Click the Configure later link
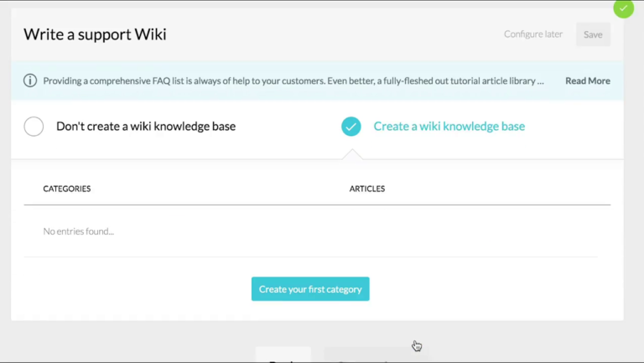The image size is (644, 363). [532, 34]
